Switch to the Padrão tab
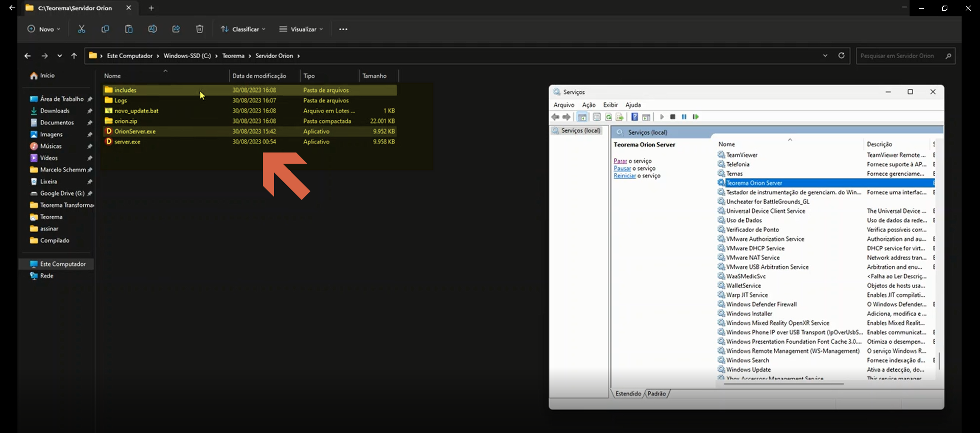Image resolution: width=980 pixels, height=433 pixels. [x=656, y=394]
